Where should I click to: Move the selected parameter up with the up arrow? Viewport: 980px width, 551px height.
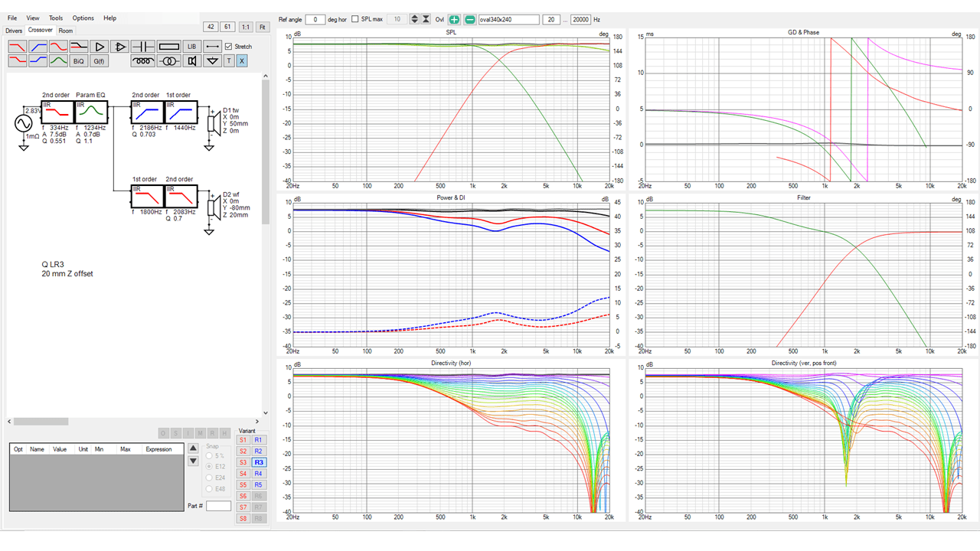[193, 448]
